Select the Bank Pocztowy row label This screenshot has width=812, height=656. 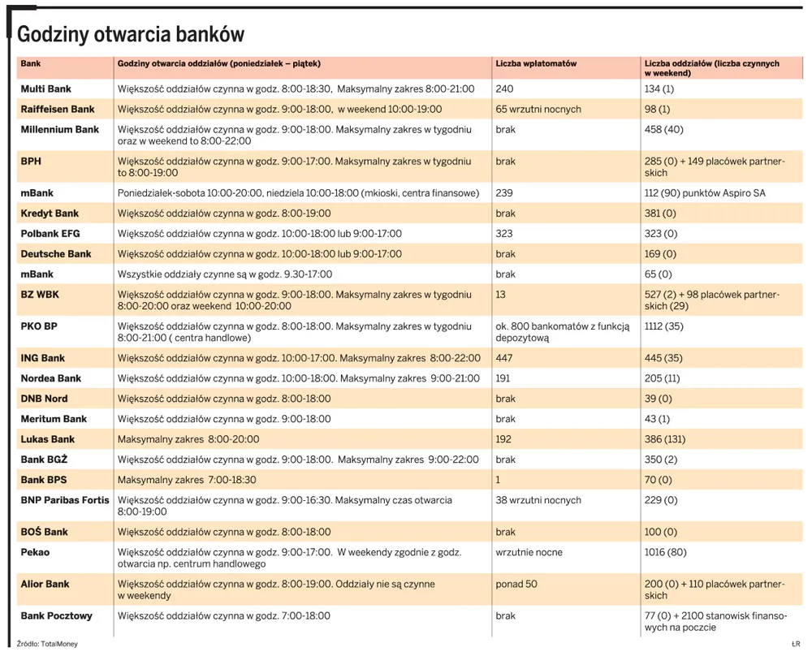(x=57, y=615)
